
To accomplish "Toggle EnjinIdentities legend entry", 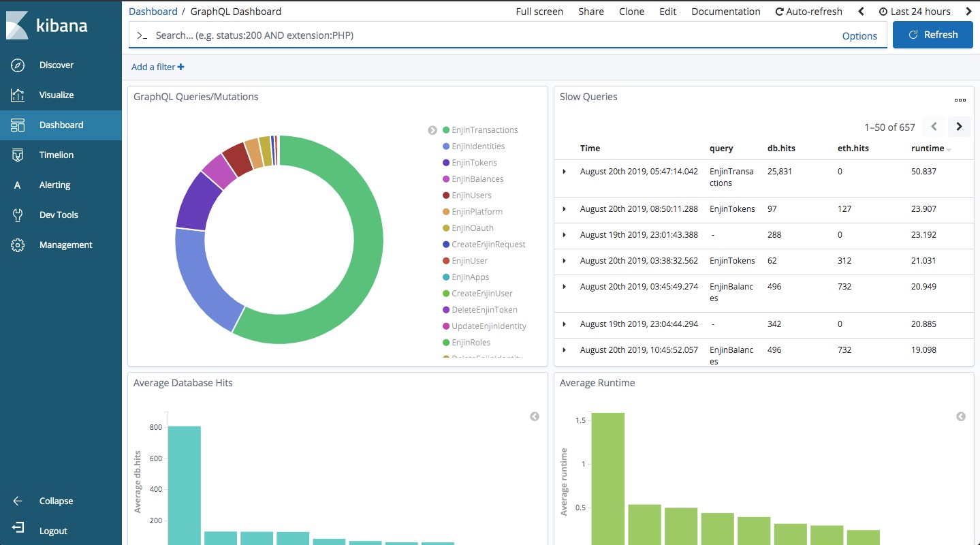I will [474, 146].
